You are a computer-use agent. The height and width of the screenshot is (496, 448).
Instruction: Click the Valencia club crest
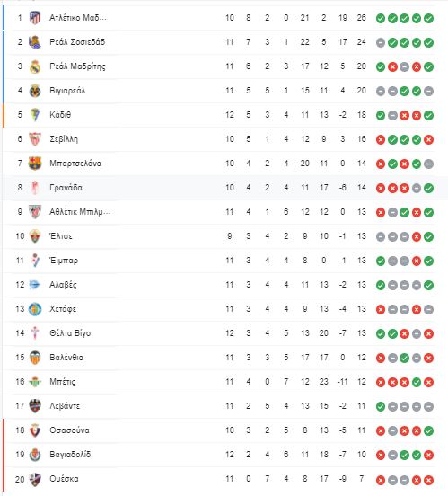[x=35, y=358]
